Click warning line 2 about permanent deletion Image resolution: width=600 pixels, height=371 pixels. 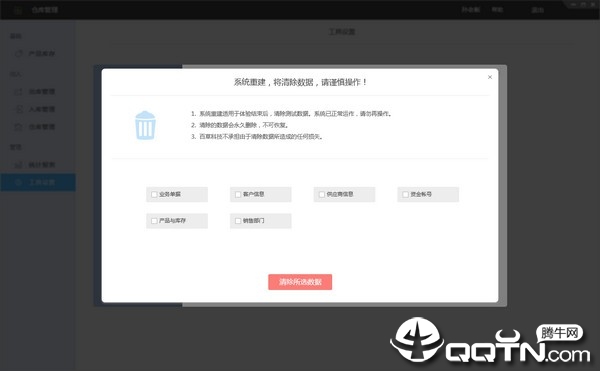[240, 125]
